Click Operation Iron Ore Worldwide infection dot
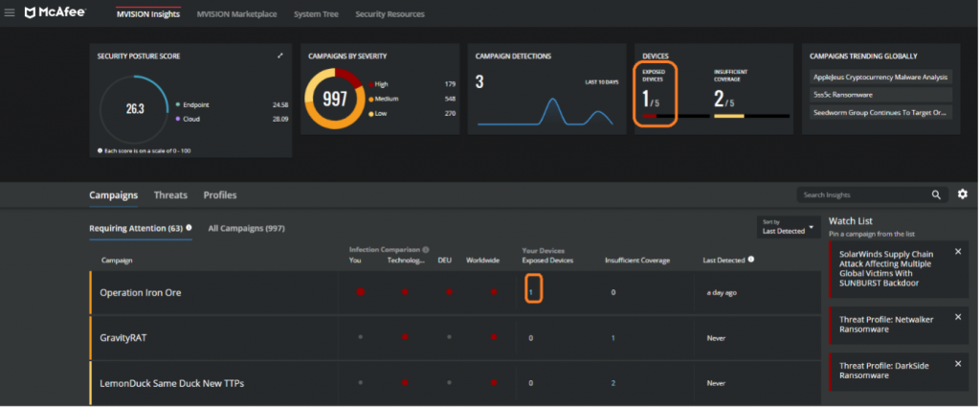This screenshot has height=408, width=980. [x=494, y=292]
